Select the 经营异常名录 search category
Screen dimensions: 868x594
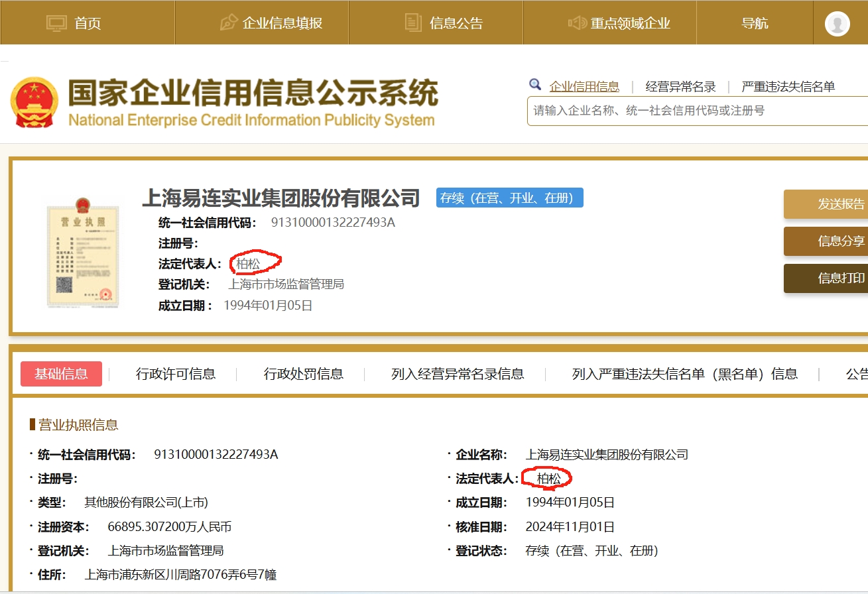tap(681, 87)
